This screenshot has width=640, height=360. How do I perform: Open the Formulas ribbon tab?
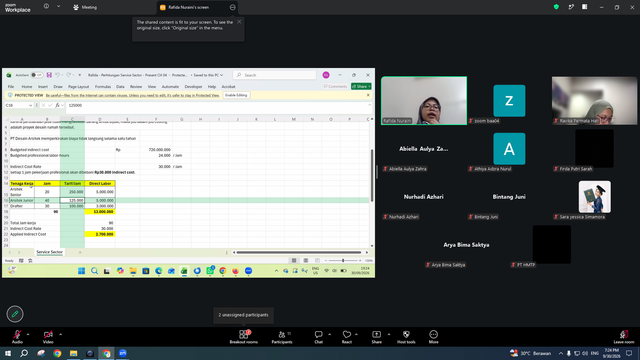point(103,87)
